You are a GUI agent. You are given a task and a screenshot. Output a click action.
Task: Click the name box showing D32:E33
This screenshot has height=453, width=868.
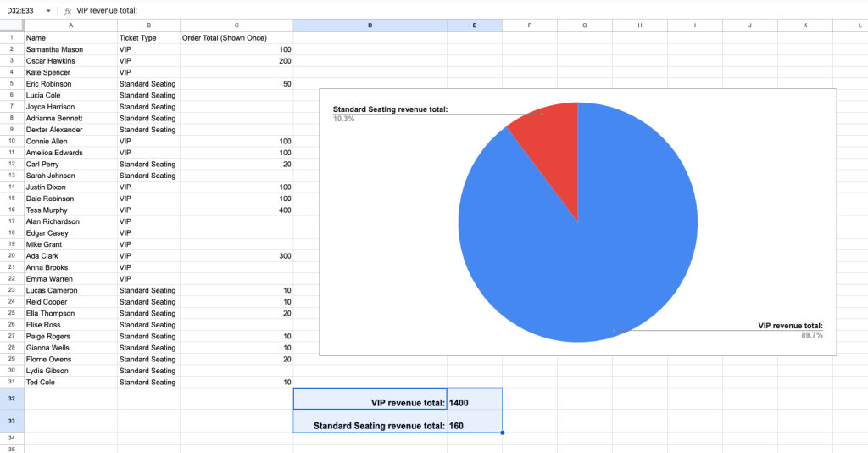point(23,10)
